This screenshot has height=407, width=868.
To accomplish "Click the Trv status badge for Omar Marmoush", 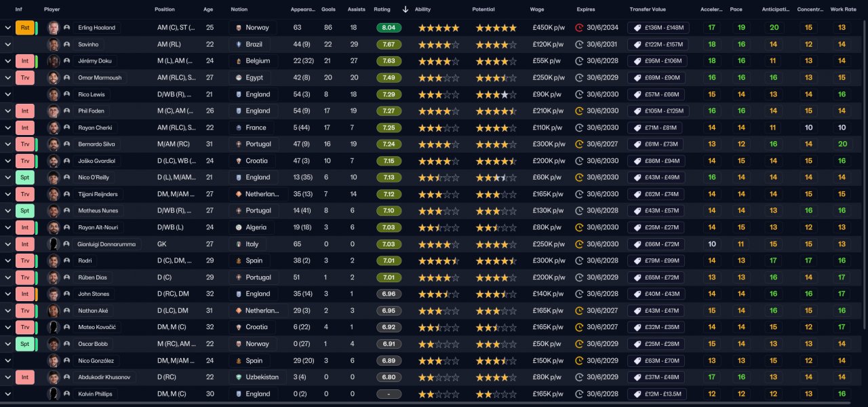I will pos(24,77).
